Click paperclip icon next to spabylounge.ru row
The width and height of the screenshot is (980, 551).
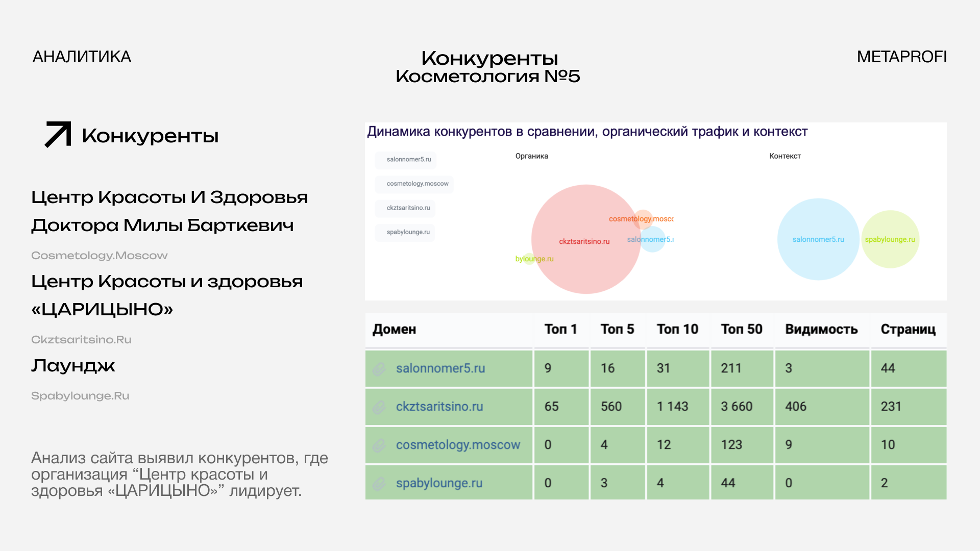click(x=379, y=483)
